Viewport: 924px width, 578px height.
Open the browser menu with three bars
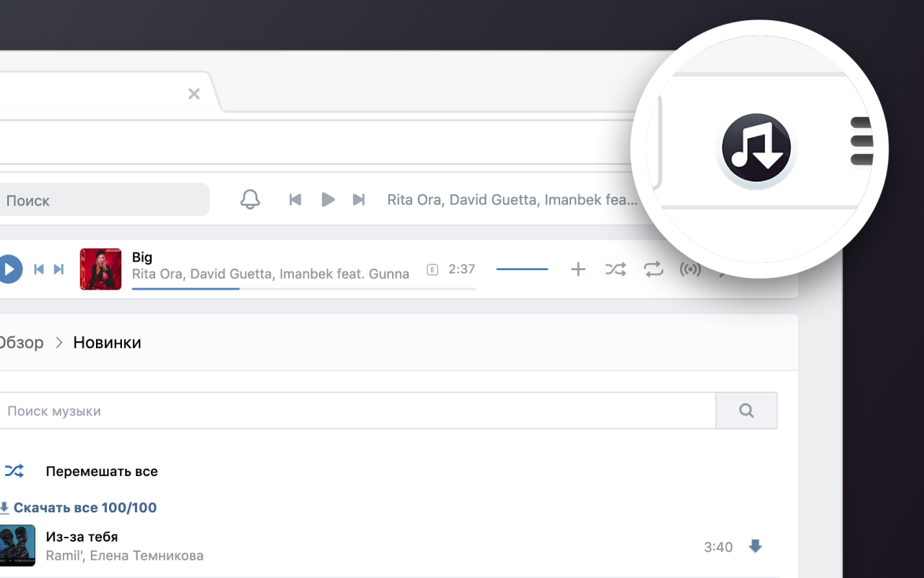pyautogui.click(x=862, y=141)
